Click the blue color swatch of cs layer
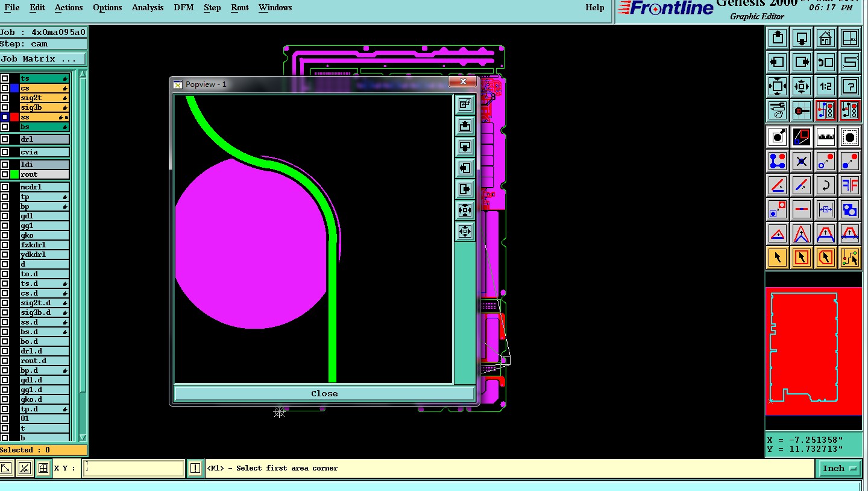 coord(14,88)
